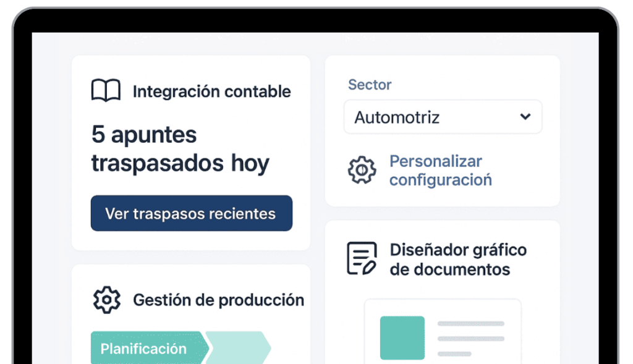Click the document pencil icon for Diseñador gráfico

[x=362, y=258]
